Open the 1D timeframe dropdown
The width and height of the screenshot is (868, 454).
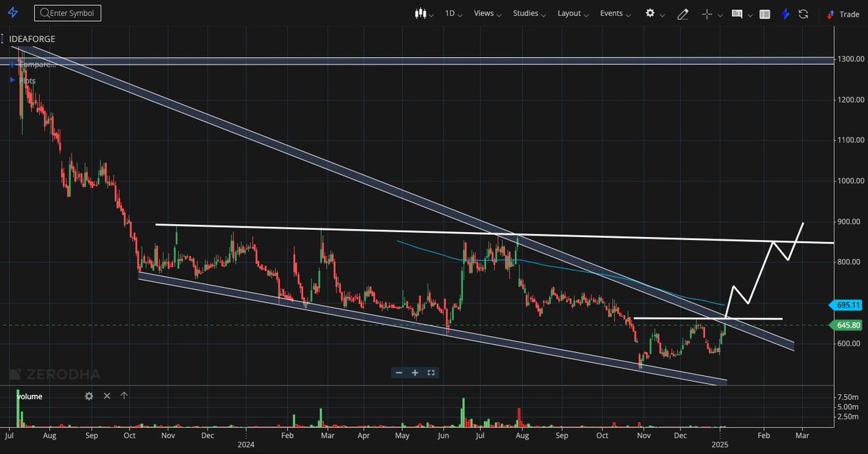454,13
